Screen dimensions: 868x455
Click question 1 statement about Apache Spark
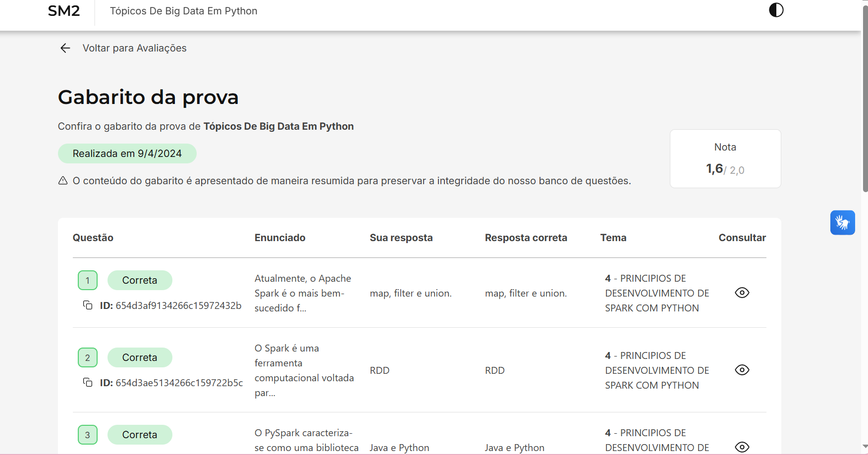(303, 293)
